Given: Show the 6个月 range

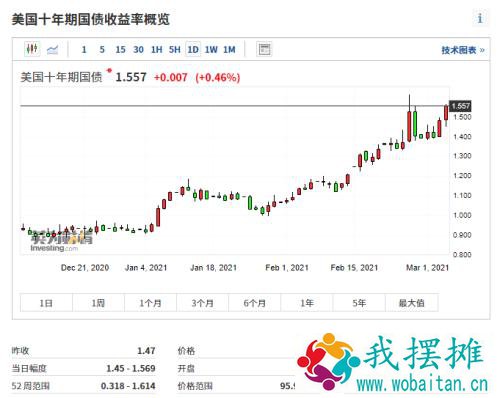Looking at the screenshot, I should pyautogui.click(x=255, y=303).
